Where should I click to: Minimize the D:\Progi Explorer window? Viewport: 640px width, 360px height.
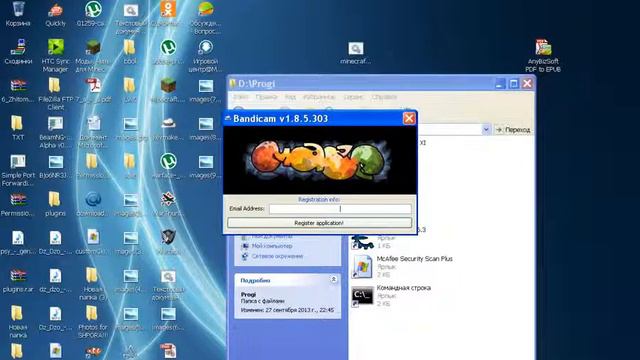[x=500, y=84]
